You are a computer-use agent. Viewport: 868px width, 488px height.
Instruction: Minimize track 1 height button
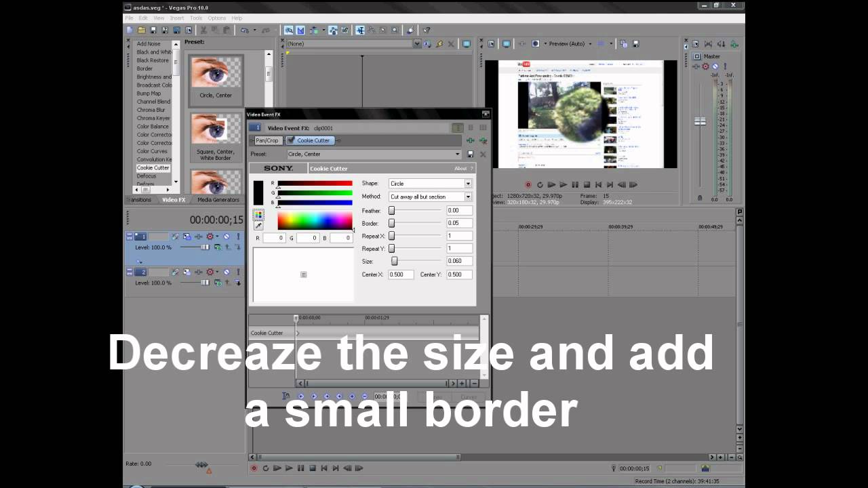click(x=130, y=235)
